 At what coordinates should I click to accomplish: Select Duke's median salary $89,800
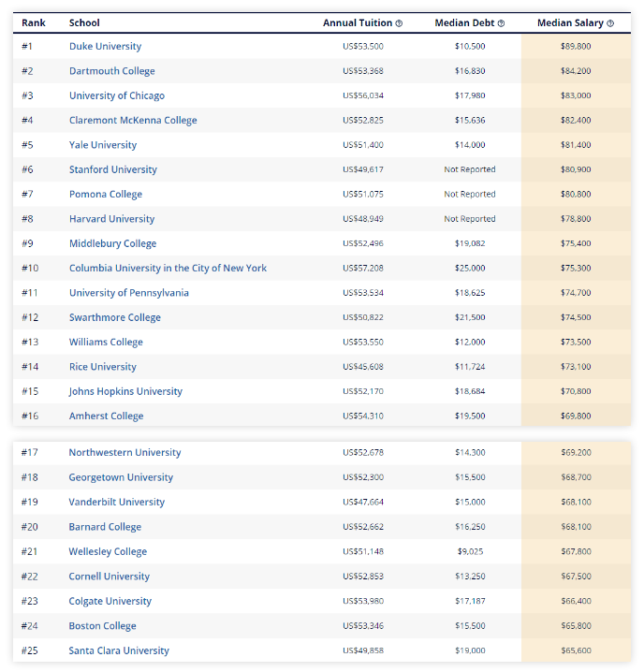click(576, 46)
